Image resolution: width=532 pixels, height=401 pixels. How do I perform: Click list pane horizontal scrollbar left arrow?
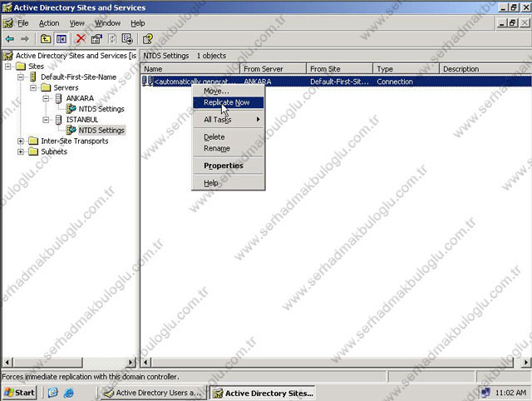(x=146, y=363)
